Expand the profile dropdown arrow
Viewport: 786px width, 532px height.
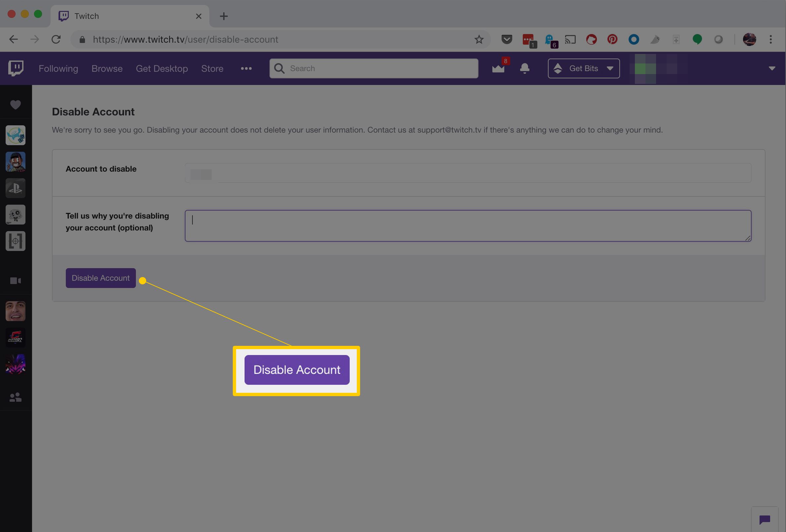tap(772, 68)
